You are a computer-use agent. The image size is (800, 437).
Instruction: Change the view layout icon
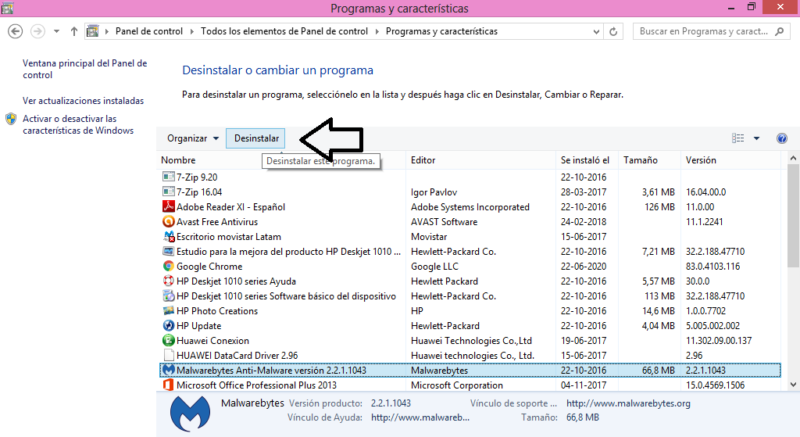pos(738,138)
